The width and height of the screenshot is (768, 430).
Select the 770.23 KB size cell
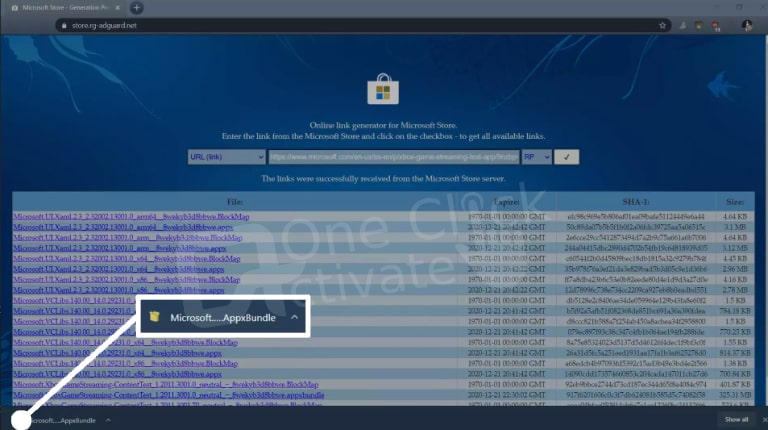(x=735, y=332)
